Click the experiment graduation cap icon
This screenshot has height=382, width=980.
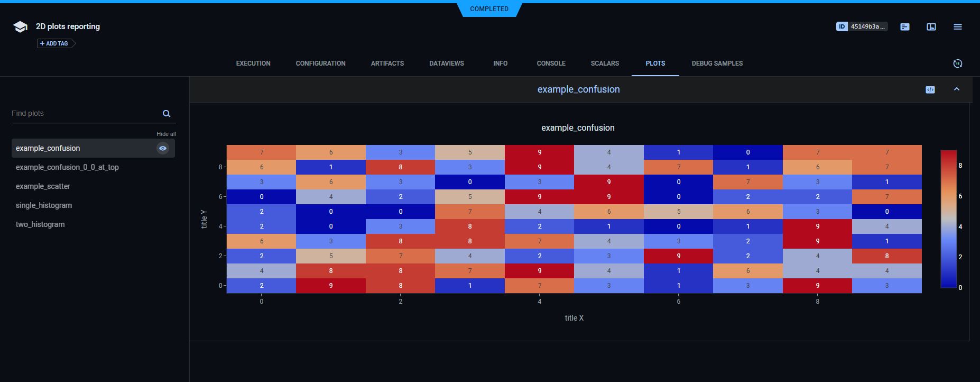pos(20,27)
